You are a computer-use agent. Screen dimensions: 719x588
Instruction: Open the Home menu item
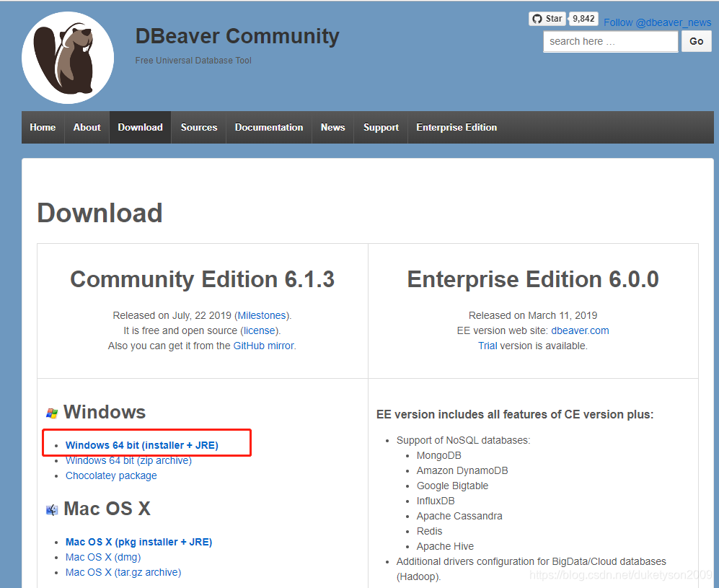click(x=43, y=127)
